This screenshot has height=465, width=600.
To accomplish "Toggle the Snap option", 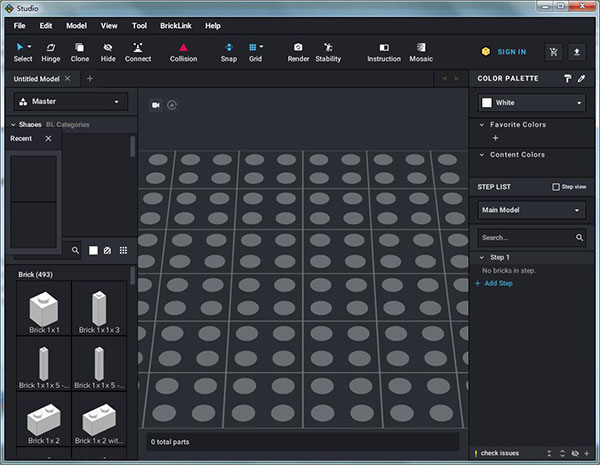I will pos(228,52).
